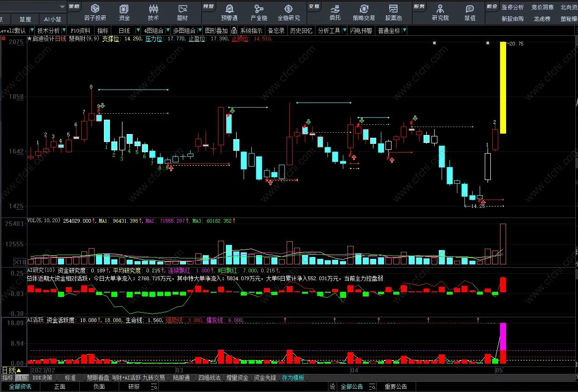The image size is (578, 392).
Task: Select the 模板 tab at bottom left
Action: (22, 378)
